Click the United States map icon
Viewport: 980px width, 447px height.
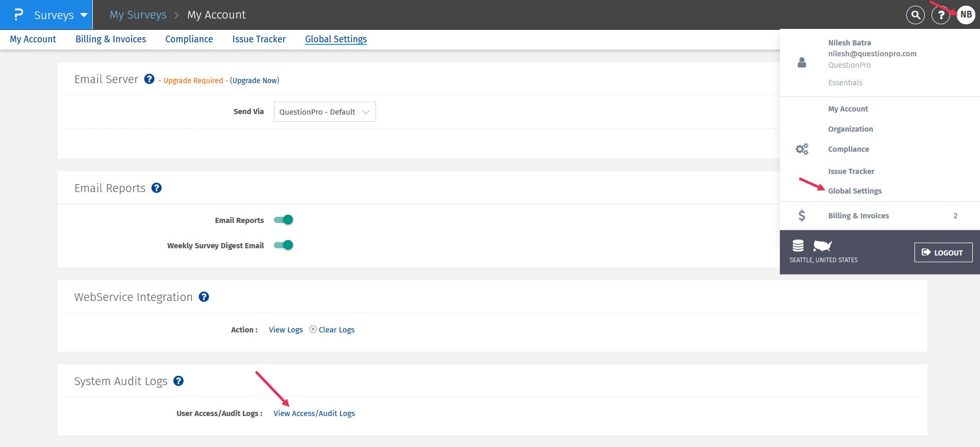[x=823, y=246]
